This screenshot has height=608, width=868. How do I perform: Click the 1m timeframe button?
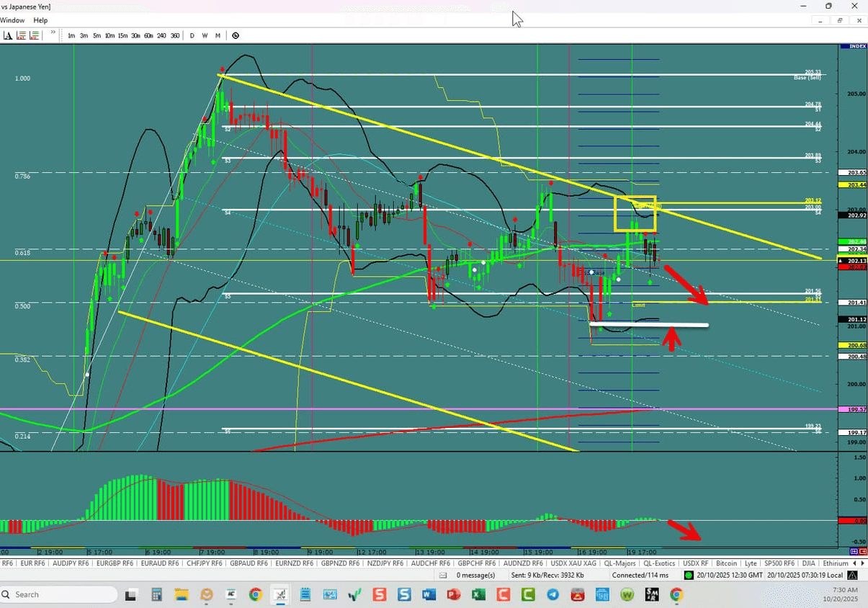pos(71,35)
